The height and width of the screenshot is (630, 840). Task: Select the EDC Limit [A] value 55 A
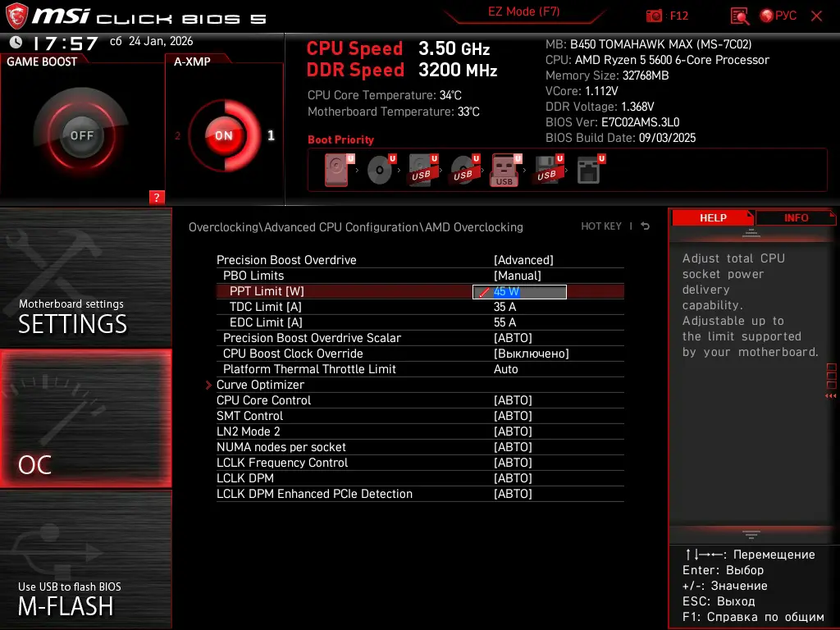[x=504, y=322]
